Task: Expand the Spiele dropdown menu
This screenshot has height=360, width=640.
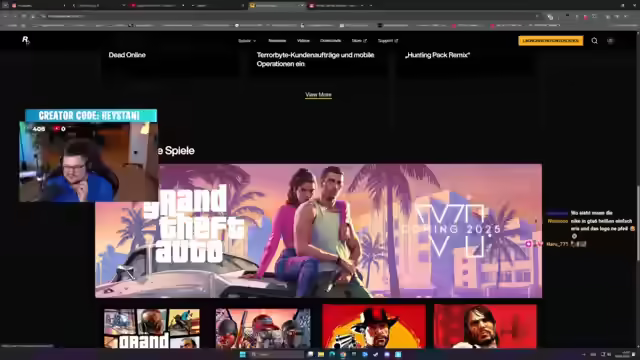Action: tap(247, 41)
